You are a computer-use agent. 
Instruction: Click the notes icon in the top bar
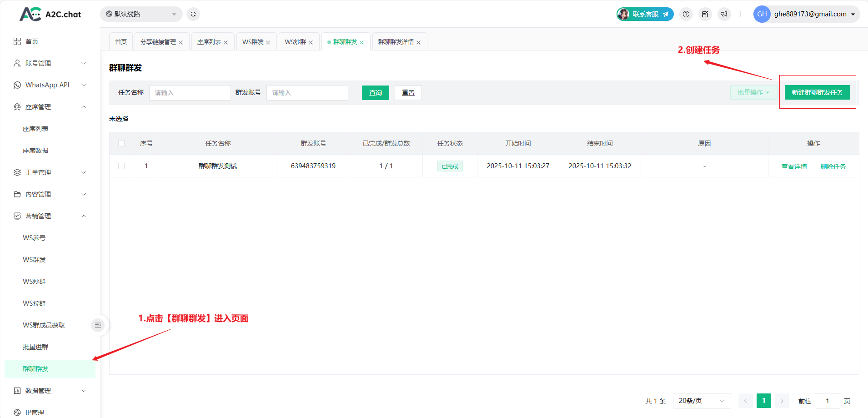[705, 14]
